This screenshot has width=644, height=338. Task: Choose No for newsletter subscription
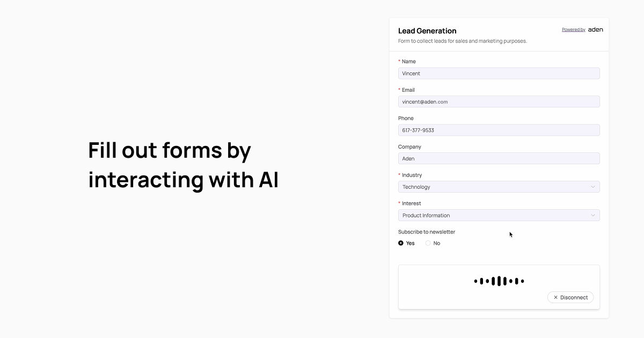[x=428, y=243]
